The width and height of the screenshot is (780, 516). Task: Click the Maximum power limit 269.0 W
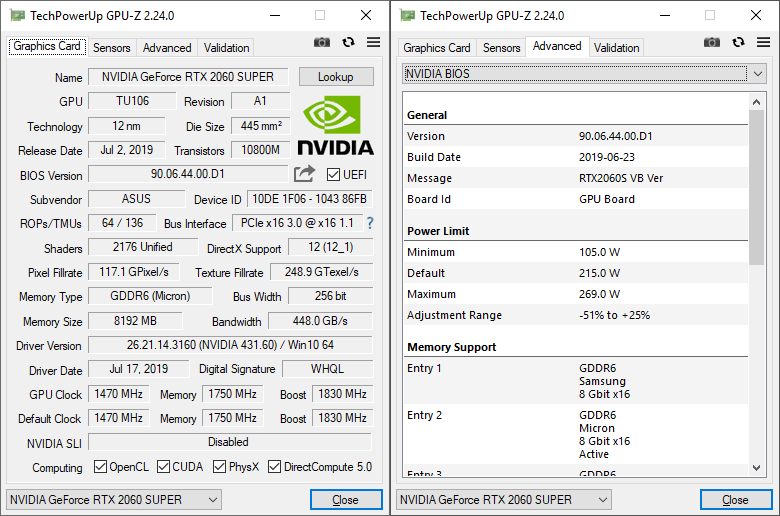click(x=599, y=294)
